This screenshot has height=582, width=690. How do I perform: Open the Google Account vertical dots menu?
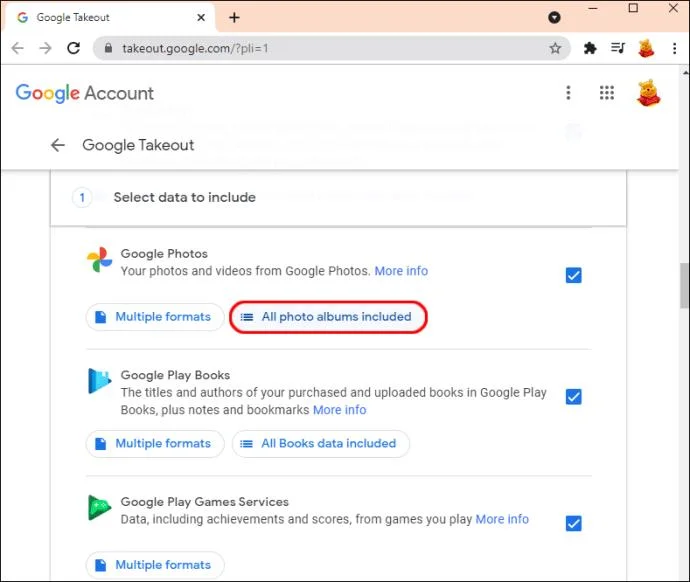(x=569, y=93)
